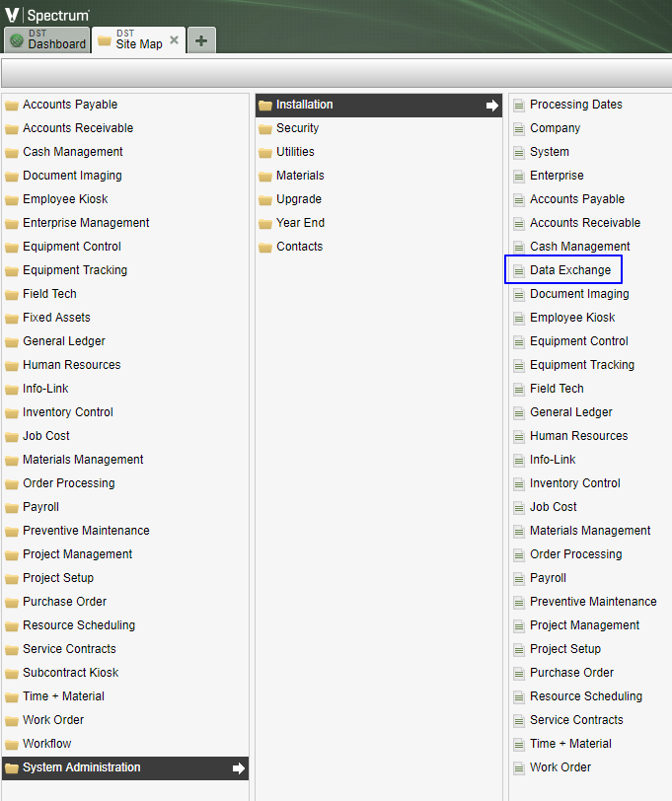Click the Payroll folder icon in left panel

click(x=12, y=507)
